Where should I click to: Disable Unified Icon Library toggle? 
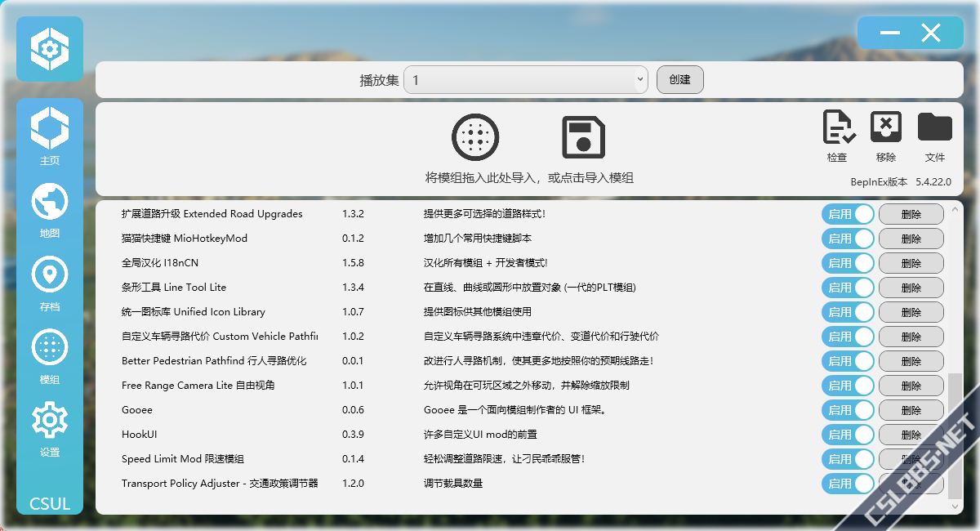tap(848, 312)
